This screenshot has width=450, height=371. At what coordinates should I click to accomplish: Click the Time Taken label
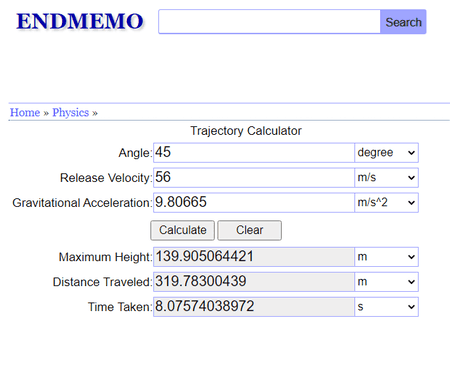click(x=120, y=307)
